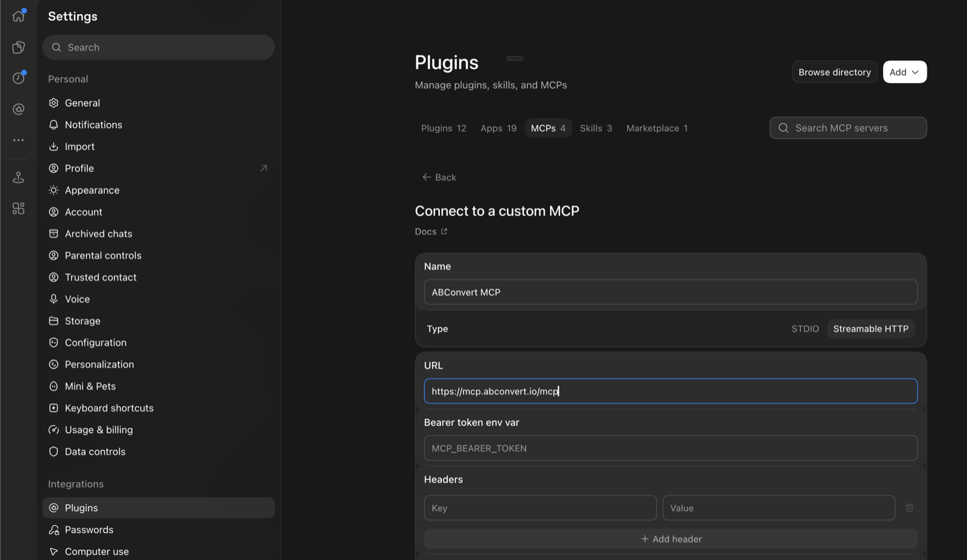Viewport: 967px width, 560px height.
Task: Open the three-dots more icon in the left rail
Action: tap(18, 140)
